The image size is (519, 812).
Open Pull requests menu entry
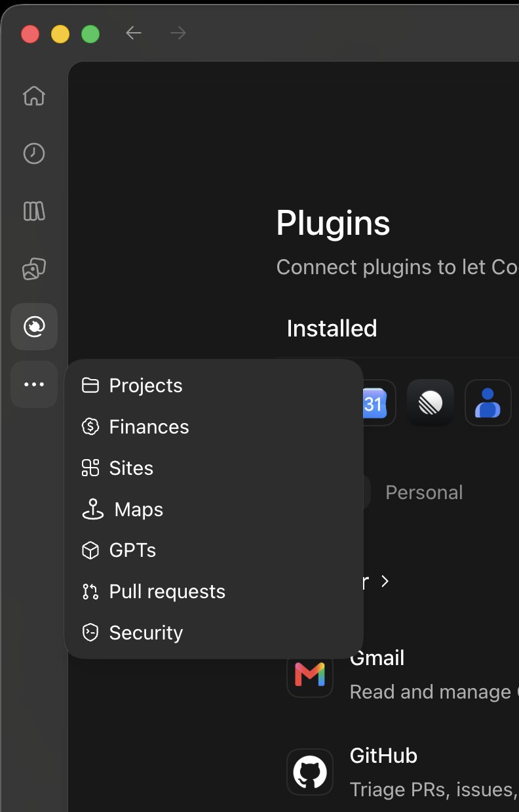(214, 592)
